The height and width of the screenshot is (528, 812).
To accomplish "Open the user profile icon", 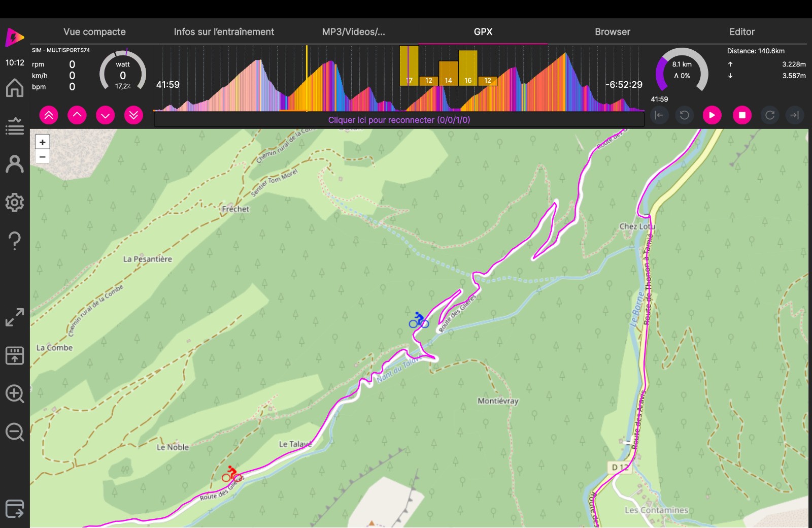I will tap(15, 164).
